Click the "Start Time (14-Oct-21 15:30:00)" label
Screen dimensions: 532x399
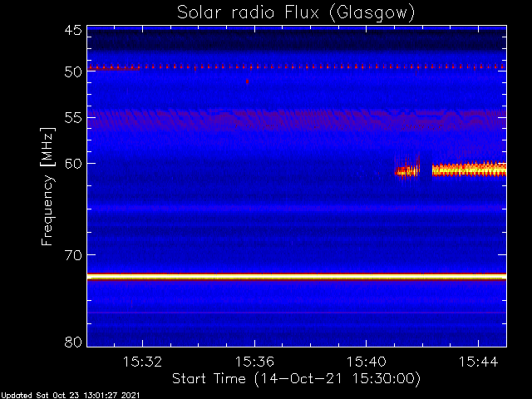(296, 379)
